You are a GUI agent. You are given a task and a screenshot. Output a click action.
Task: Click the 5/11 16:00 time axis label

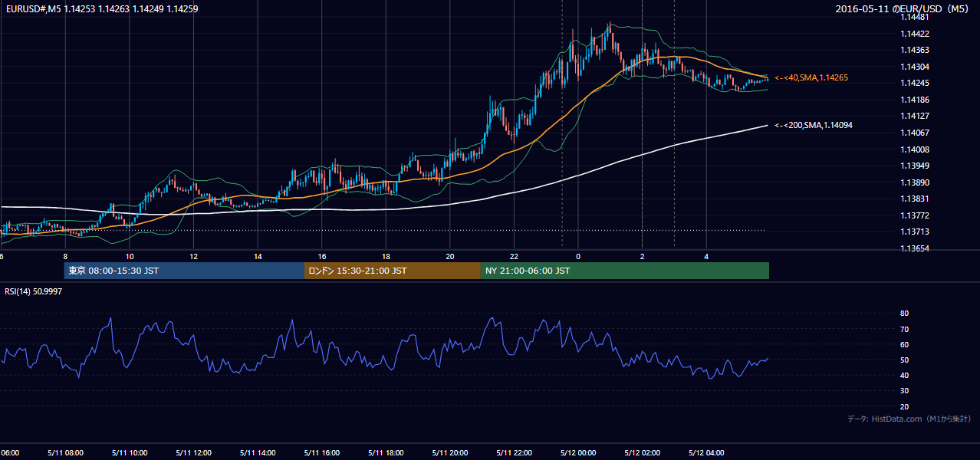[321, 452]
